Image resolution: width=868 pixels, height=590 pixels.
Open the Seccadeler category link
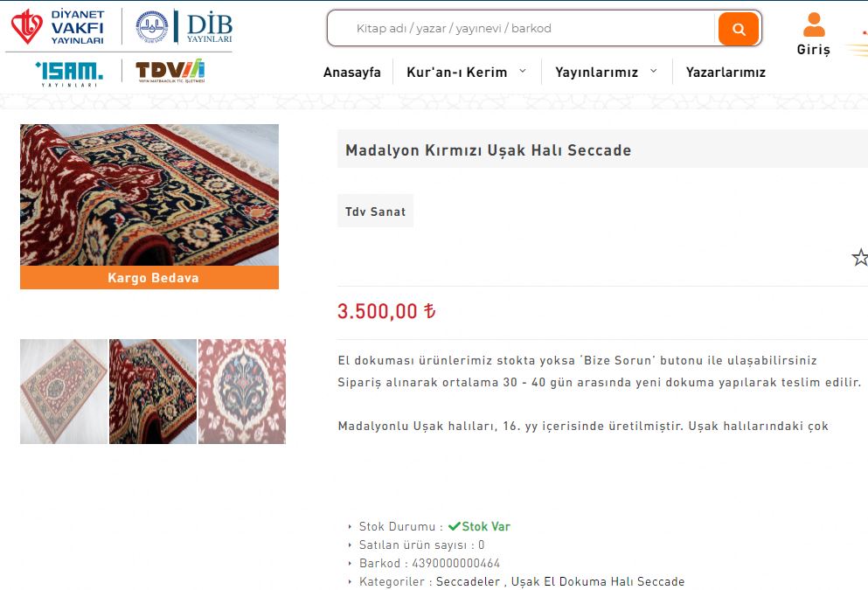click(x=468, y=582)
